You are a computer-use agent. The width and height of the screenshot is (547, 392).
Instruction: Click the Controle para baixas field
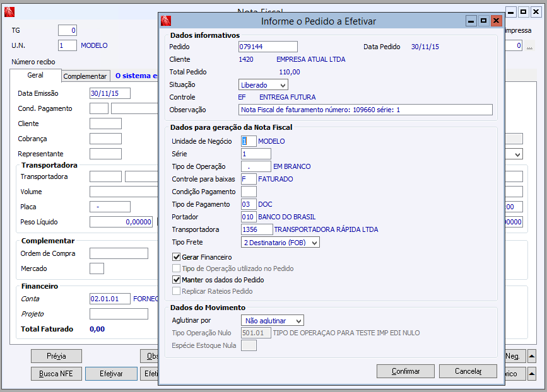249,179
